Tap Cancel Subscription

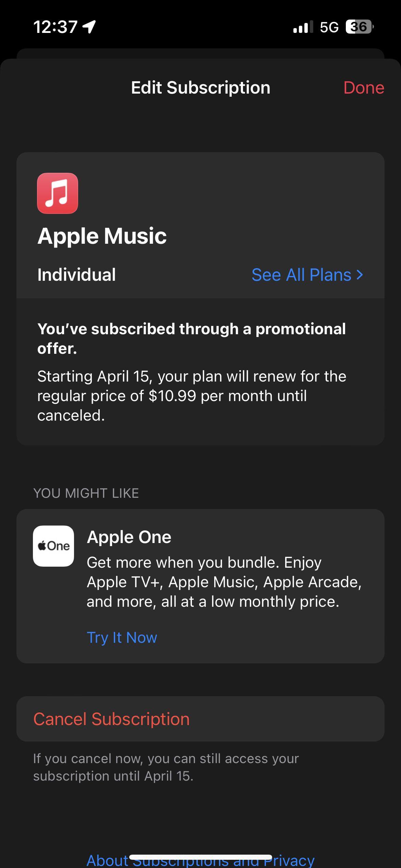click(111, 719)
